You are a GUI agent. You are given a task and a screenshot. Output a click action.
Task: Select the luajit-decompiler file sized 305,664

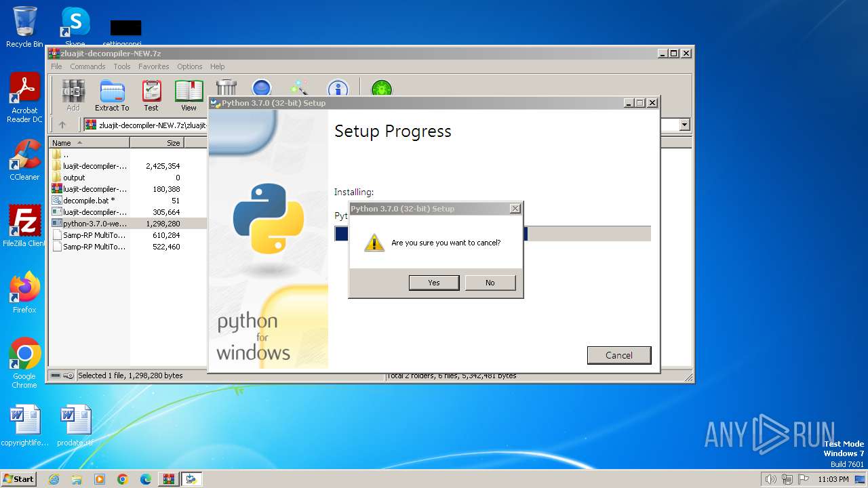(127, 212)
